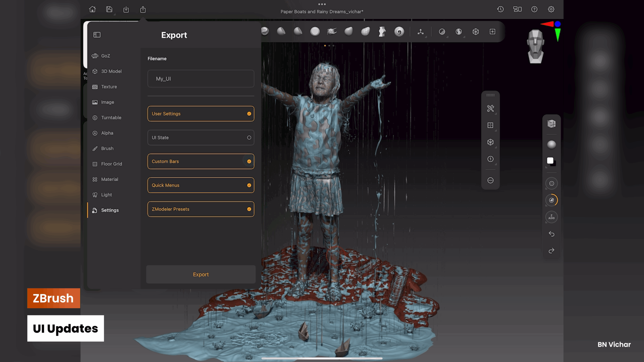Switch to the Texture export category
This screenshot has width=644, height=362.
tap(109, 86)
